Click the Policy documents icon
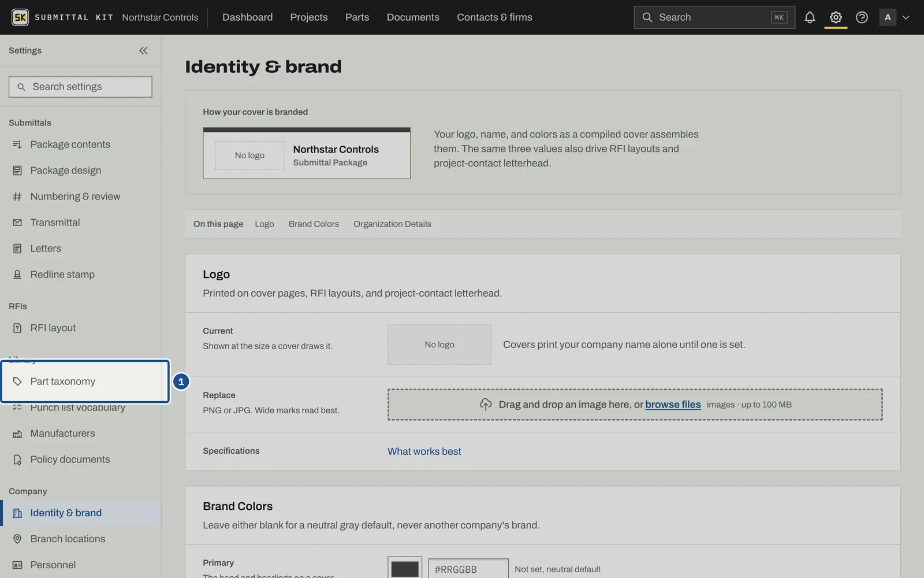Image resolution: width=924 pixels, height=578 pixels. [x=17, y=460]
